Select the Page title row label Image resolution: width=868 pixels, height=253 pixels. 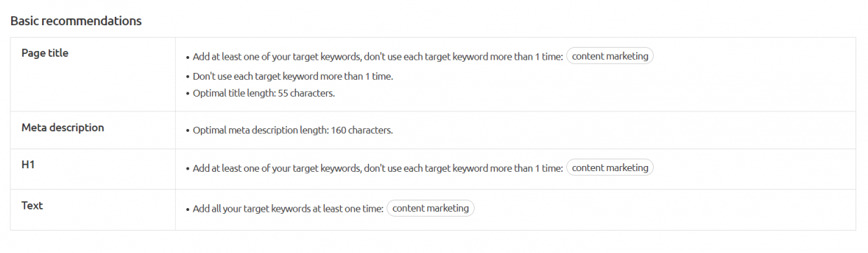pyautogui.click(x=45, y=53)
